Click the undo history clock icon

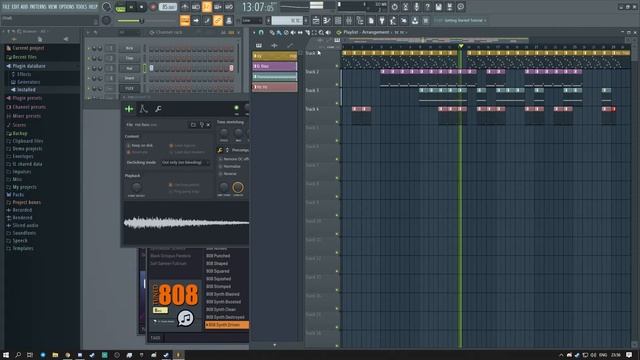tap(394, 7)
